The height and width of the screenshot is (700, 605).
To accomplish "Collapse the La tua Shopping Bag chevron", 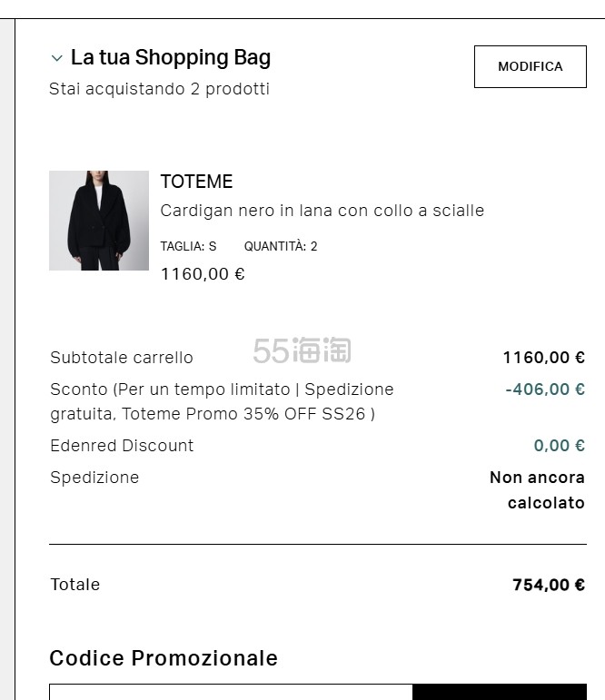I will (x=57, y=58).
